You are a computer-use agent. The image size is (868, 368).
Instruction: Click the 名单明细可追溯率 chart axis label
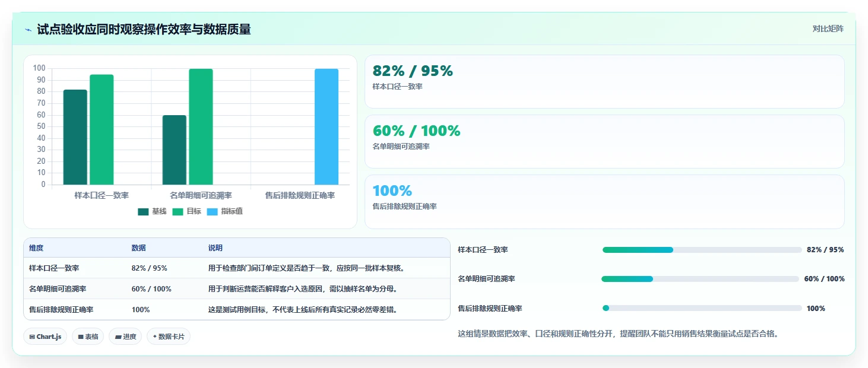pyautogui.click(x=201, y=195)
